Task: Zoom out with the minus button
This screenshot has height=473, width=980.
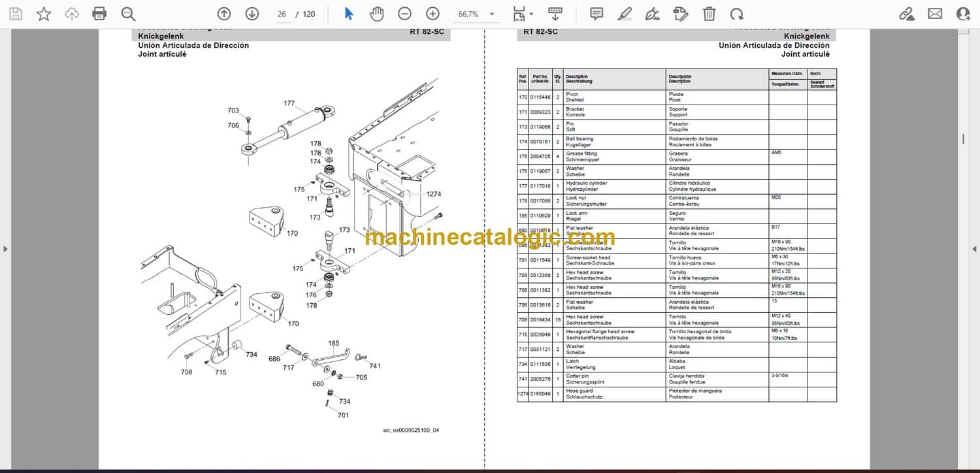Action: coord(405,14)
